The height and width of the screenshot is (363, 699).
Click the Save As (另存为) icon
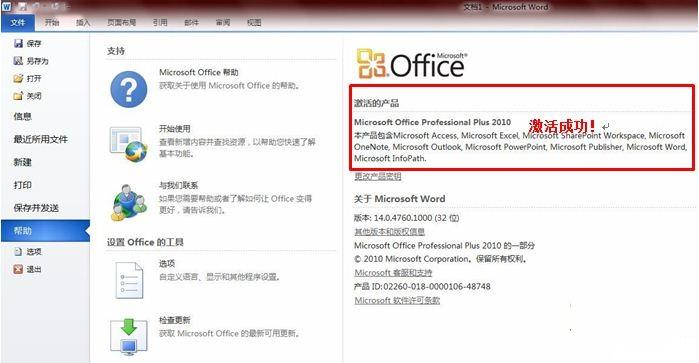[x=18, y=61]
